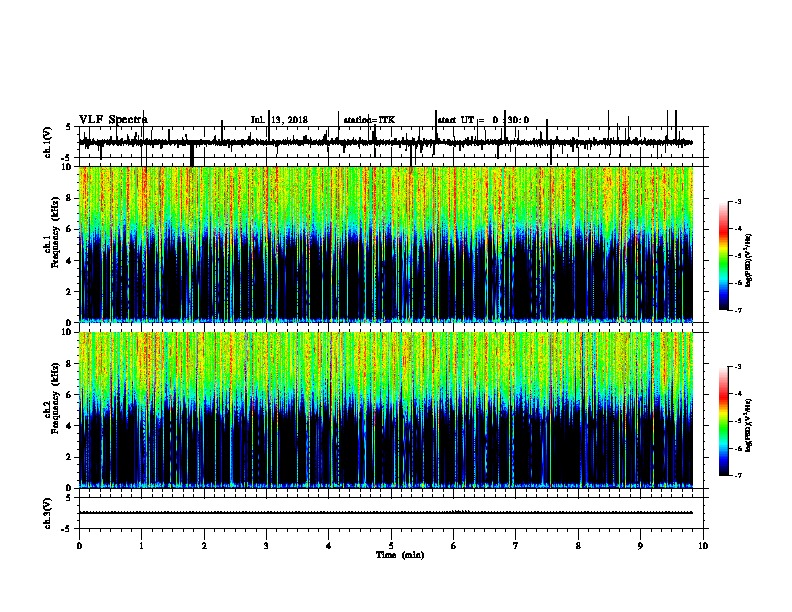Select the ch.2 spectrogram color scale bar
The width and height of the screenshot is (792, 612).
[724, 421]
